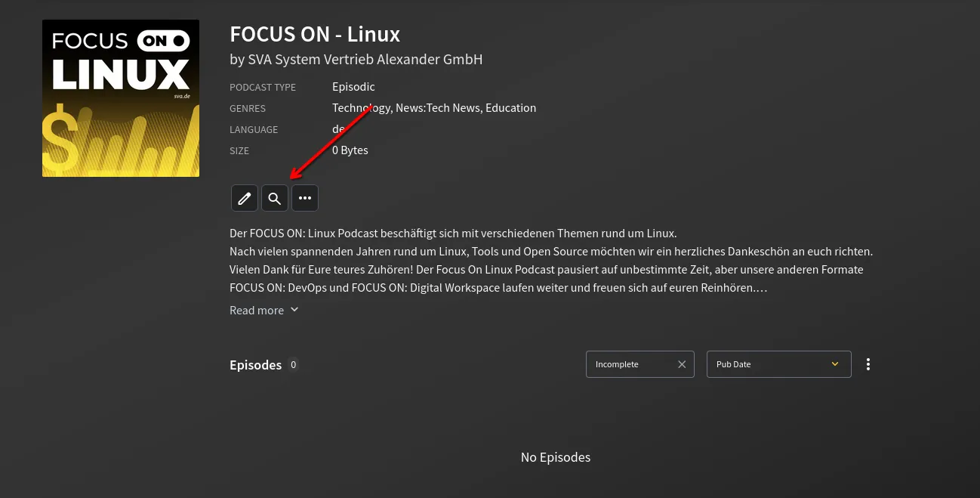Click the author SVA System Vertrieb Alexander GmbH
The height and width of the screenshot is (498, 980).
click(x=356, y=59)
